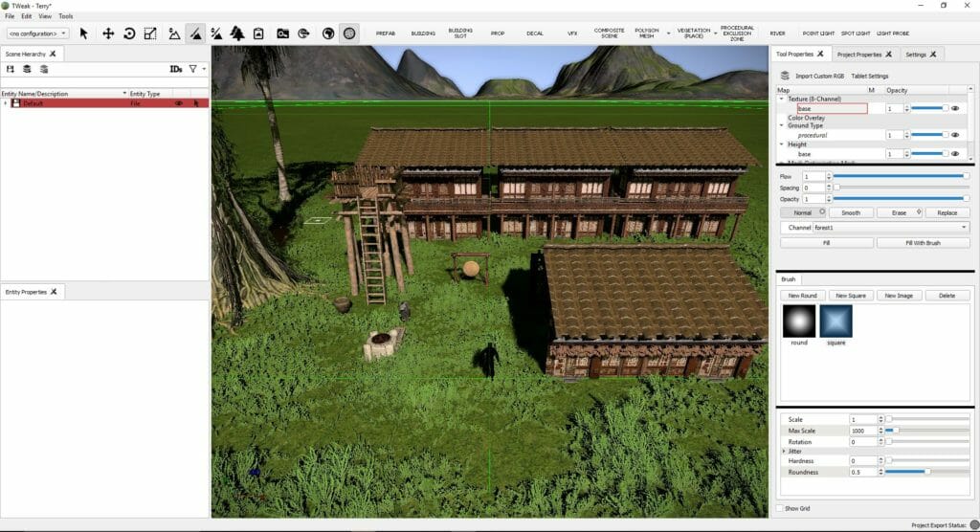Select the arrow selection tool
This screenshot has width=980, height=532.
click(x=84, y=33)
